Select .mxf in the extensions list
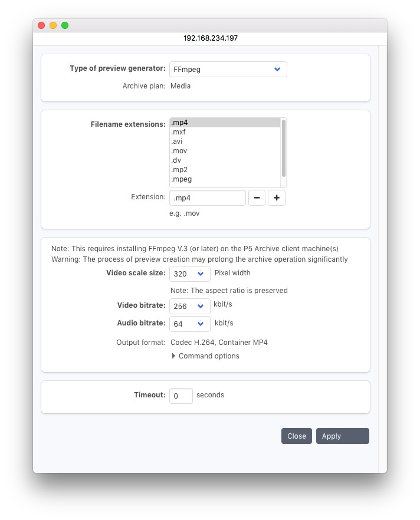 point(224,132)
